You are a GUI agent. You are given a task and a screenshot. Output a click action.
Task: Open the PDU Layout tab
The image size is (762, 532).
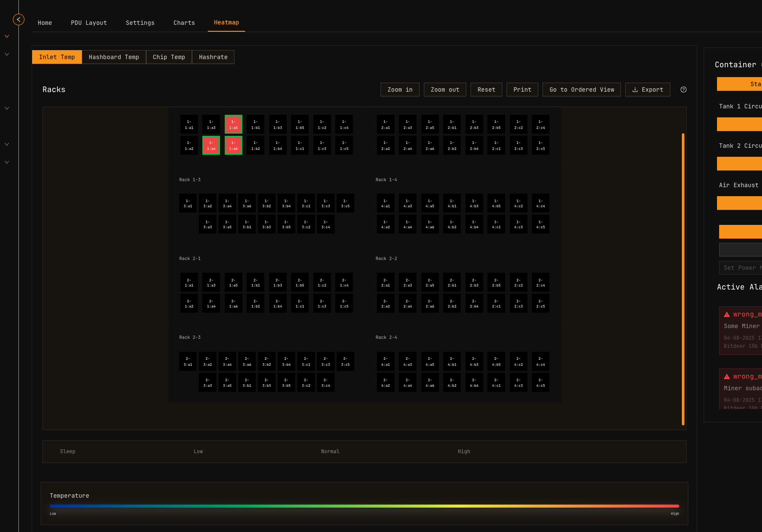click(89, 23)
